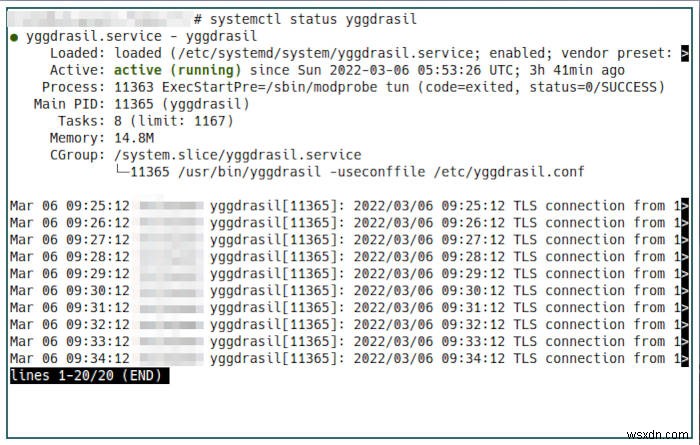
Task: Click truncation arrow on 09:32:12 log line
Action: click(x=684, y=325)
